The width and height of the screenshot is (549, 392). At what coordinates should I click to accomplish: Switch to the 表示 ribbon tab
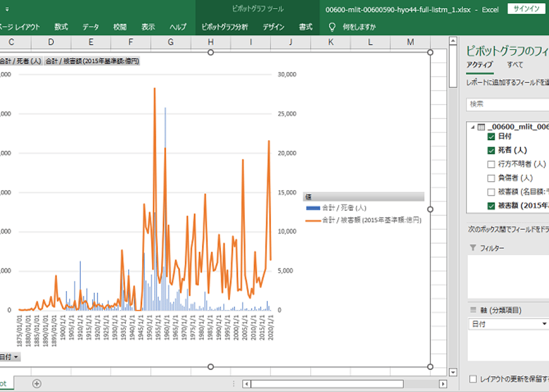pos(148,27)
